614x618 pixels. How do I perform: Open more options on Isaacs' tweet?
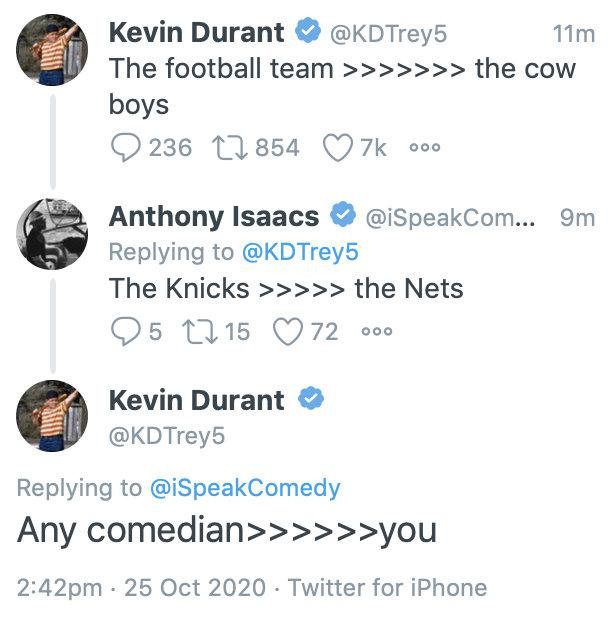click(376, 331)
